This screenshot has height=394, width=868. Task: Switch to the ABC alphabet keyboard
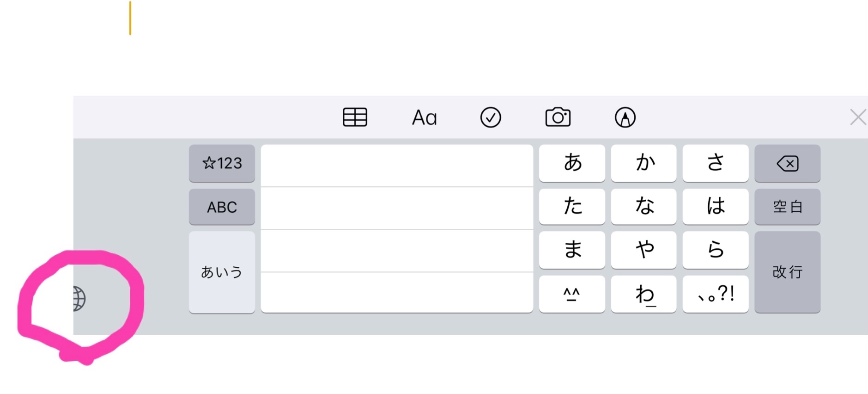(x=222, y=207)
